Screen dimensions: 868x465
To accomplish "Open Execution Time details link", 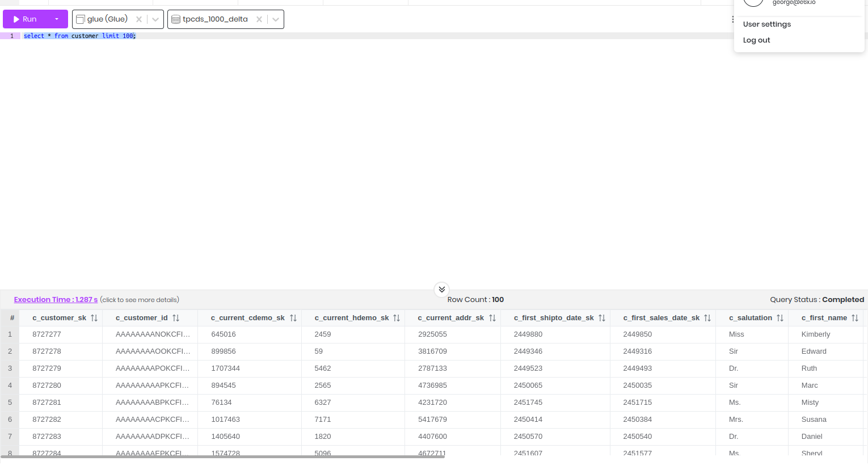I will [x=56, y=300].
